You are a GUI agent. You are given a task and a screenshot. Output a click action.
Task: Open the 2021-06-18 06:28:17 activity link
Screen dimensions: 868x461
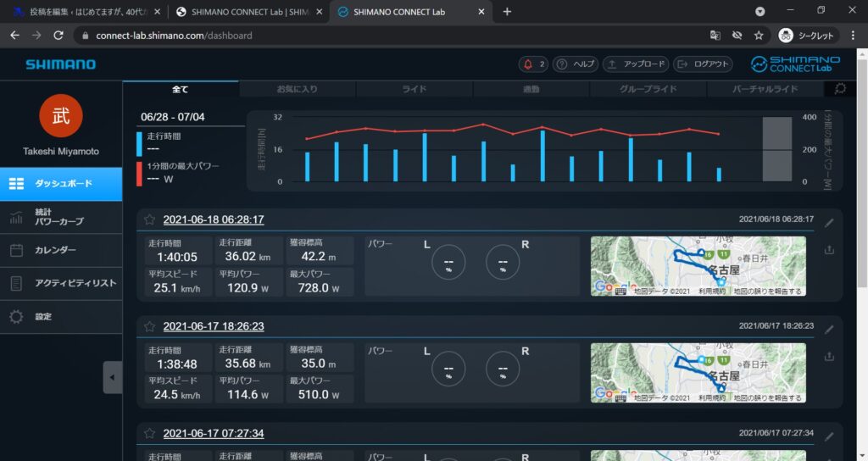point(214,219)
